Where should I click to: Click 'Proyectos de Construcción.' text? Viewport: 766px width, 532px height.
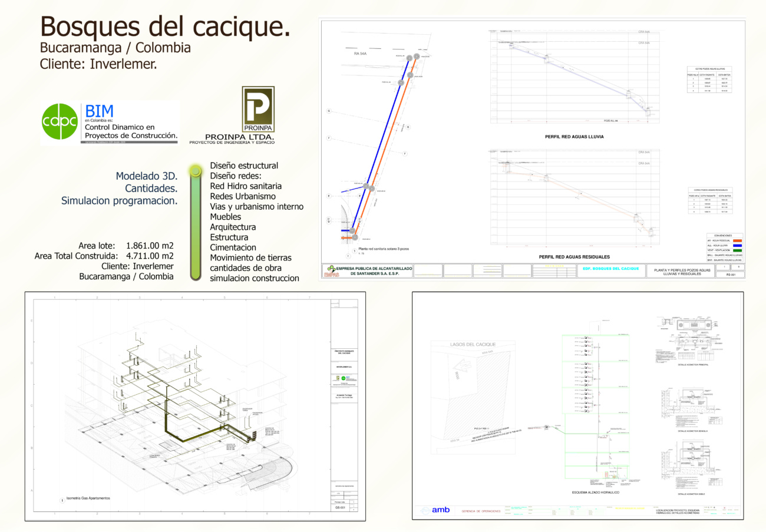(131, 136)
